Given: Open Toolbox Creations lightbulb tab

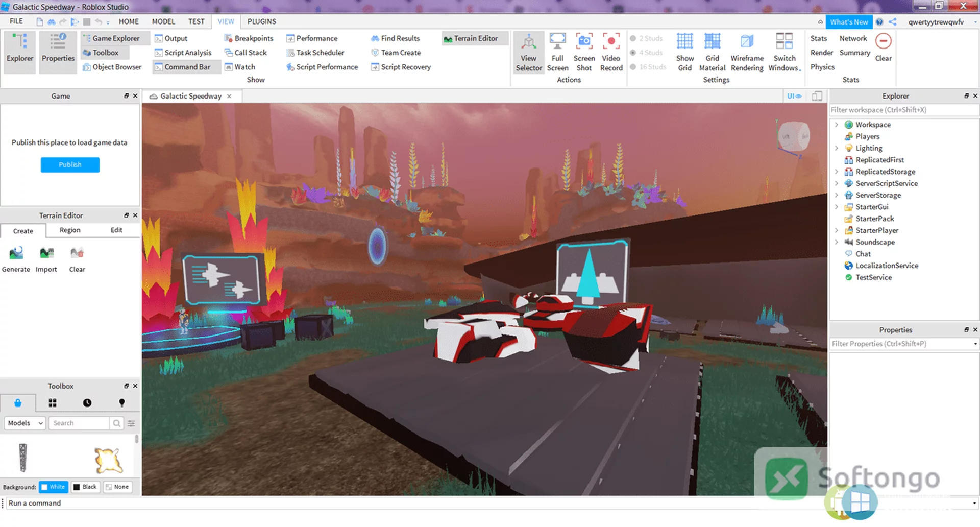Looking at the screenshot, I should coord(122,403).
